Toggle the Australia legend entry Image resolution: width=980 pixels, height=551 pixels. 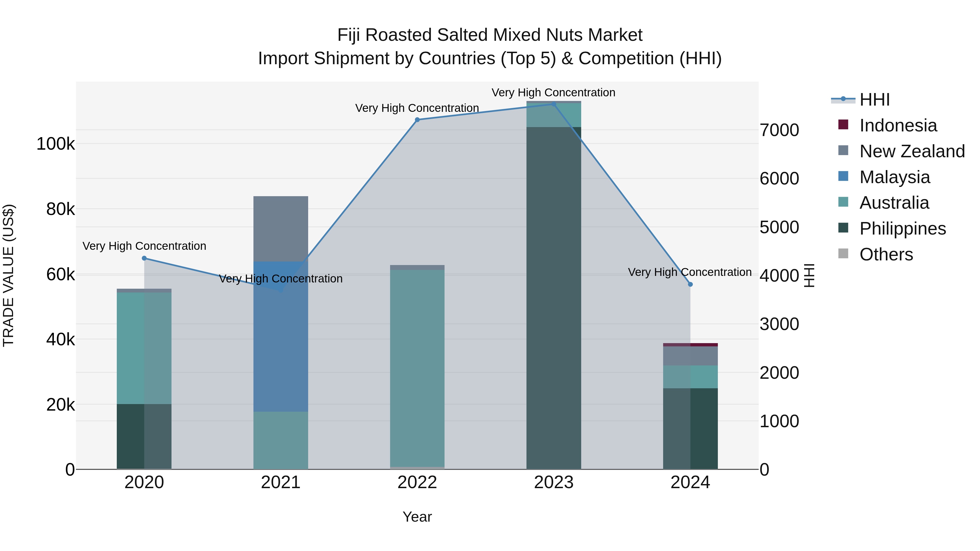[883, 203]
